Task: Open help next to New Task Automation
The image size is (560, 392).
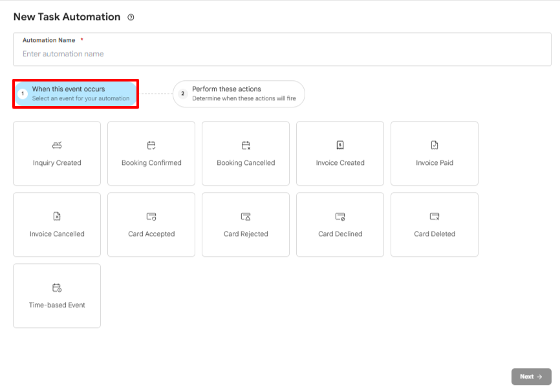Action: click(x=131, y=17)
